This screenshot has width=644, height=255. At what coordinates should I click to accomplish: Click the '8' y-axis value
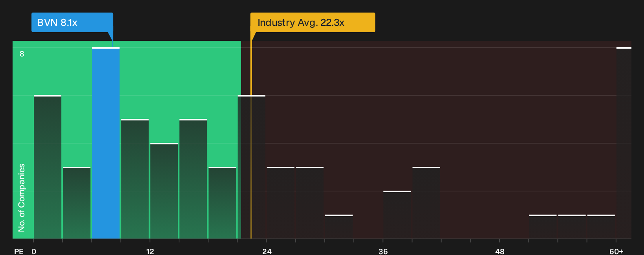[x=22, y=54]
